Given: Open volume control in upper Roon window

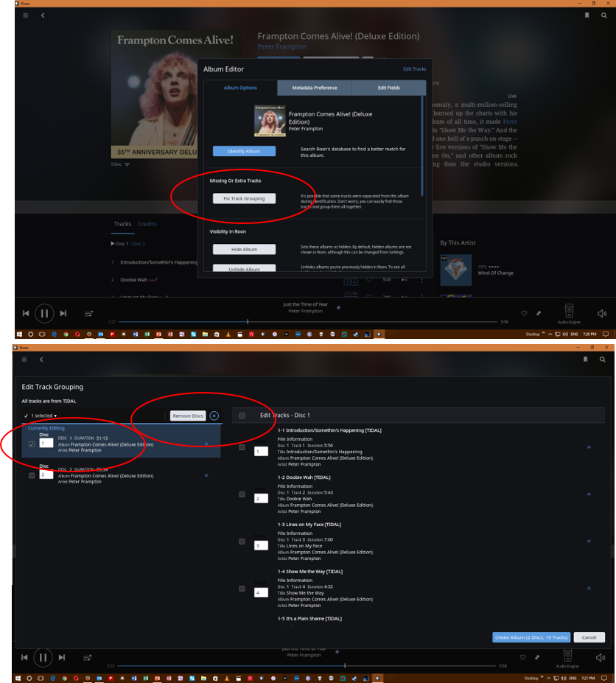Looking at the screenshot, I should click(x=602, y=314).
